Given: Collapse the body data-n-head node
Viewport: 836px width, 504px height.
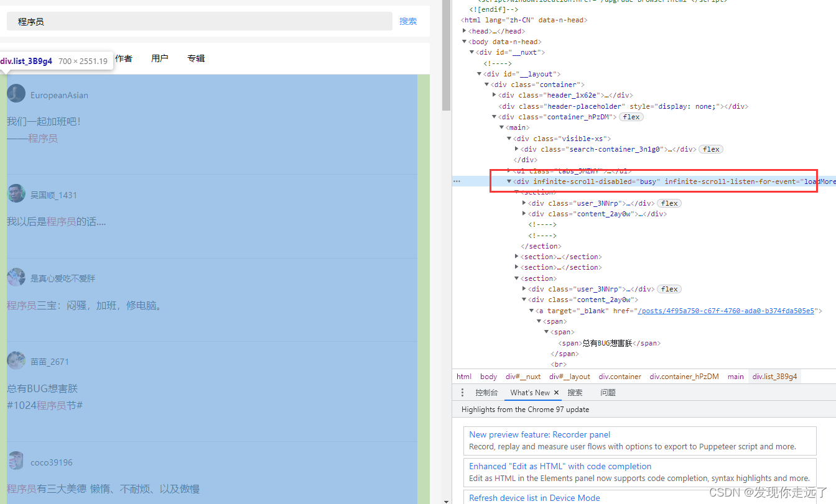Looking at the screenshot, I should (464, 42).
